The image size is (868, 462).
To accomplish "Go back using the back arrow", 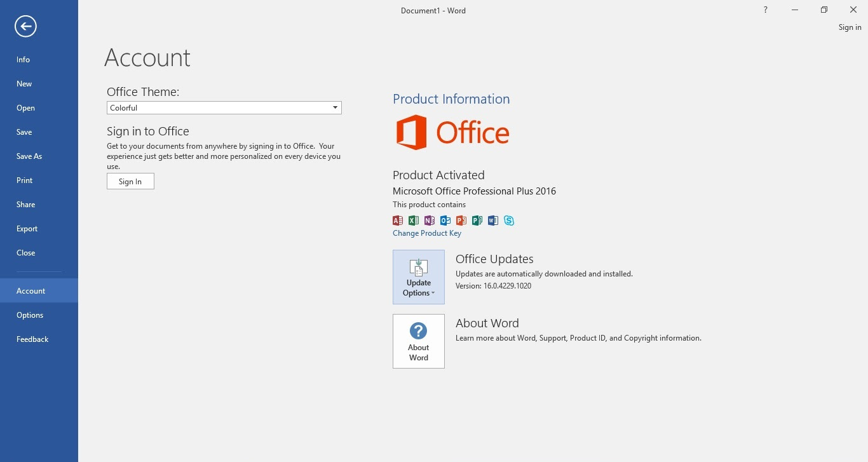I will click(x=25, y=26).
